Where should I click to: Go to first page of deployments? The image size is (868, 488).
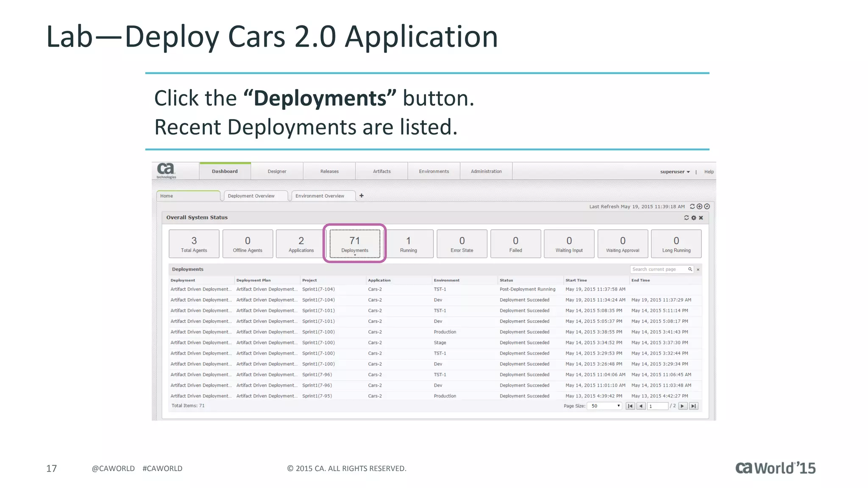[630, 406]
